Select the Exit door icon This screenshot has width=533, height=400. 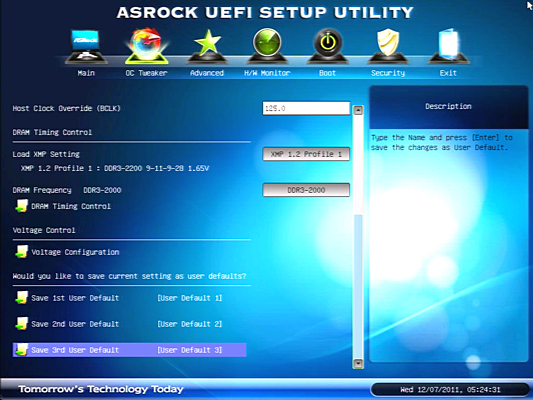click(448, 46)
